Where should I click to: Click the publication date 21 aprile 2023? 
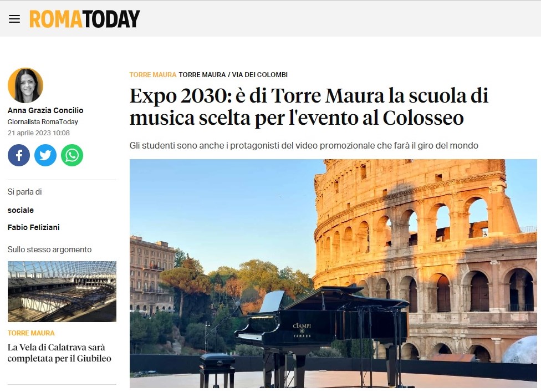click(x=39, y=133)
